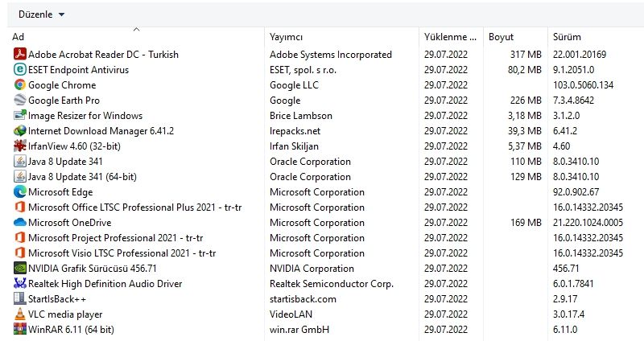Image resolution: width=644 pixels, height=341 pixels.
Task: Select the Java 8 Update 341 (64-bit) row
Action: point(82,177)
